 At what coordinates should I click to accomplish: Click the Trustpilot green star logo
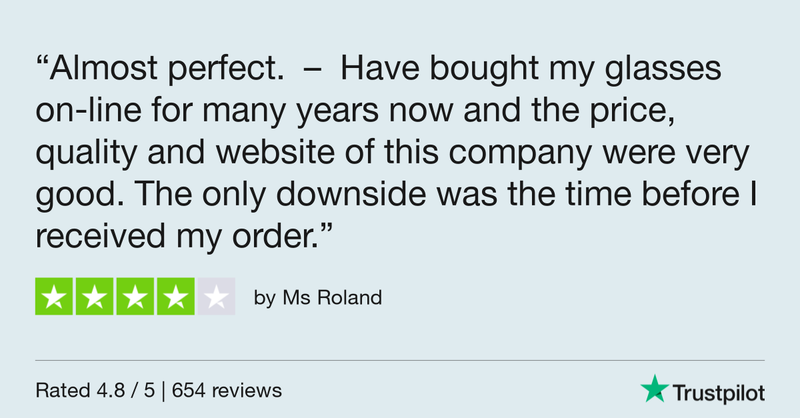click(x=655, y=389)
